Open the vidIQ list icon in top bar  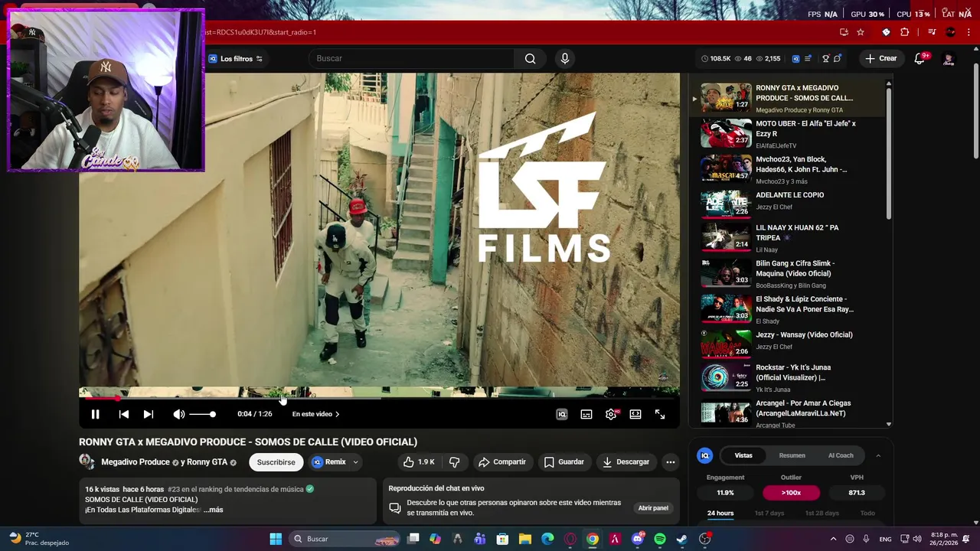(808, 59)
